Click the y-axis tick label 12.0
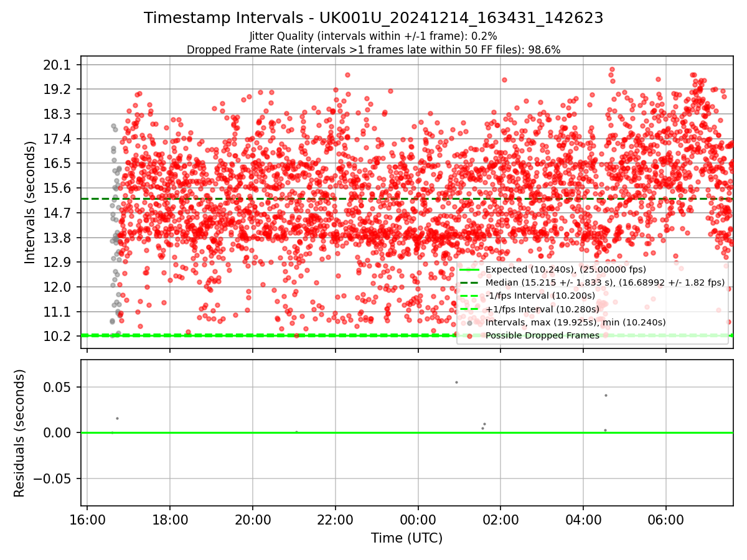 58,287
